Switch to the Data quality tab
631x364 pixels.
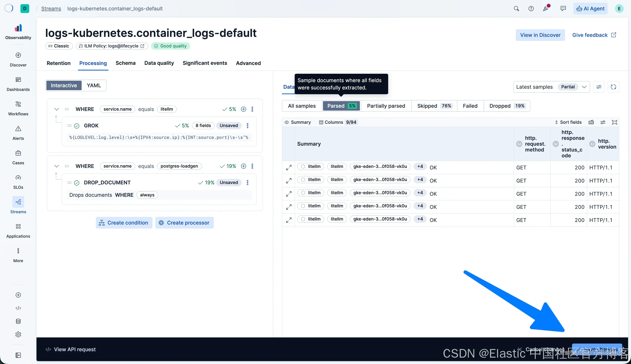pos(159,63)
